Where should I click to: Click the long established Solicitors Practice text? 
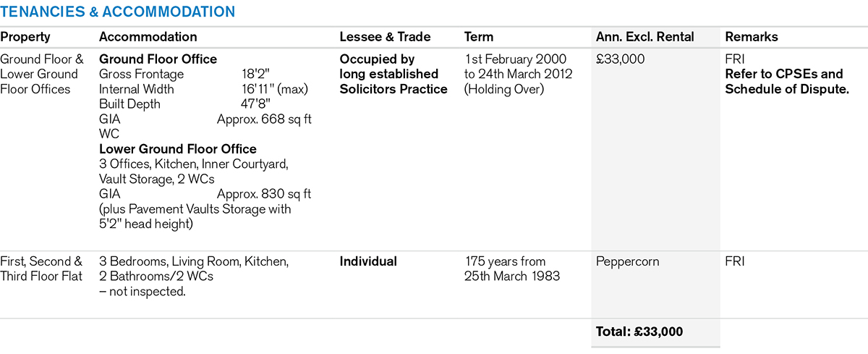pos(393,82)
